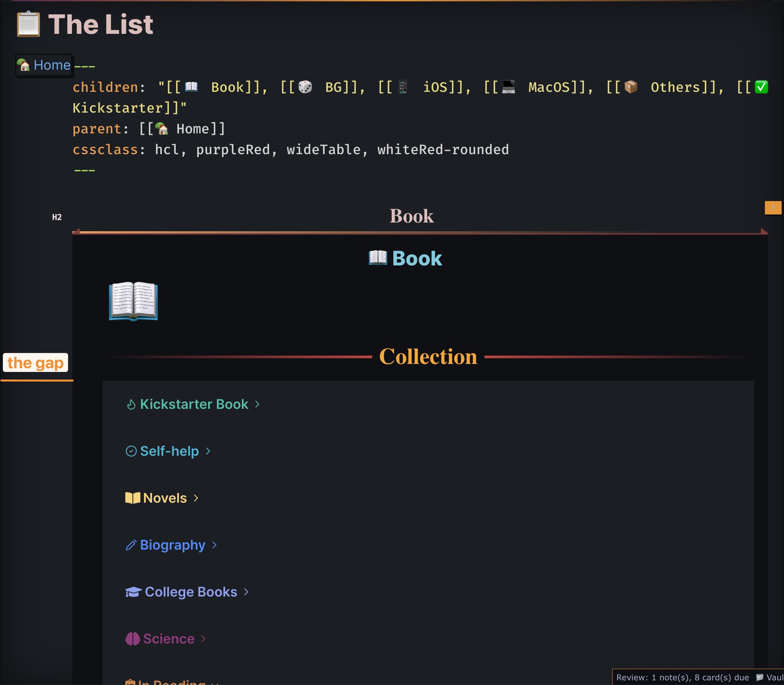The height and width of the screenshot is (685, 784).
Task: Expand the Self-help chevron arrow
Action: (x=208, y=451)
